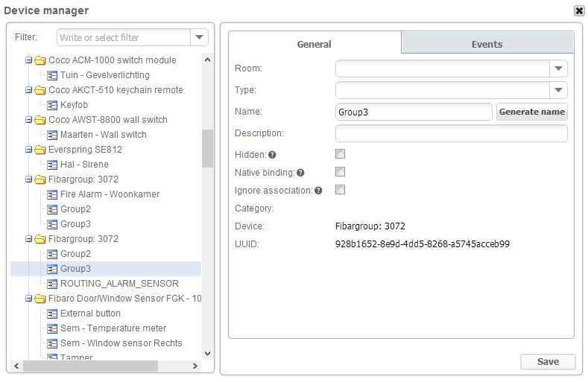Enable the Hidden checkbox
The height and width of the screenshot is (382, 588).
click(x=340, y=154)
